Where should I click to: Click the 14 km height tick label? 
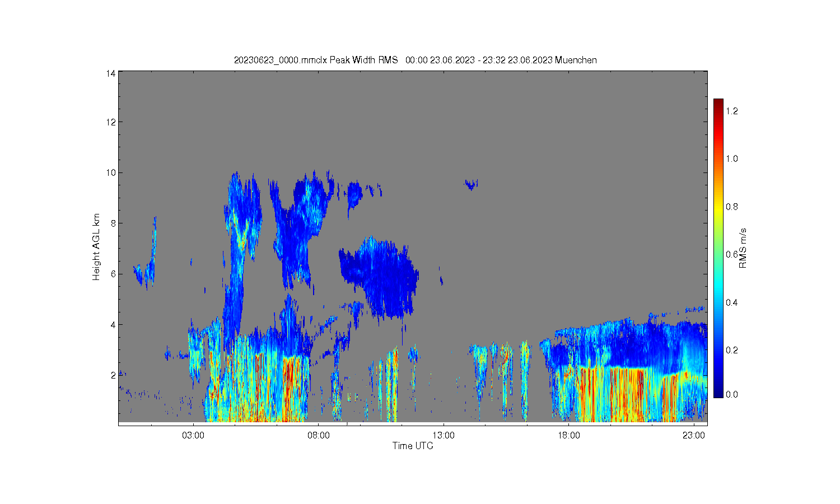point(111,73)
